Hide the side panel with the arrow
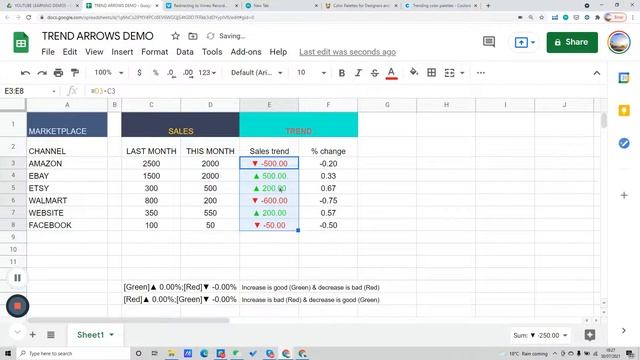Screen dimensions: 640x360 click(624, 331)
